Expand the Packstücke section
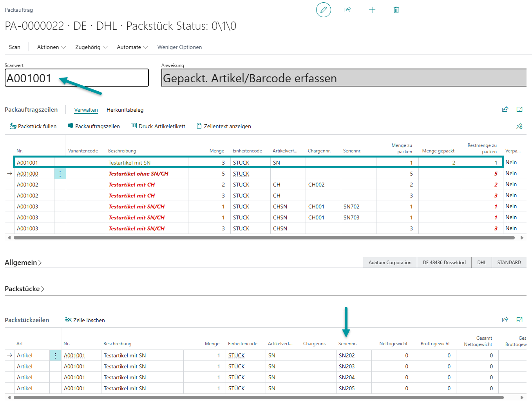Viewport: 532px width, 404px height. pyautogui.click(x=24, y=289)
